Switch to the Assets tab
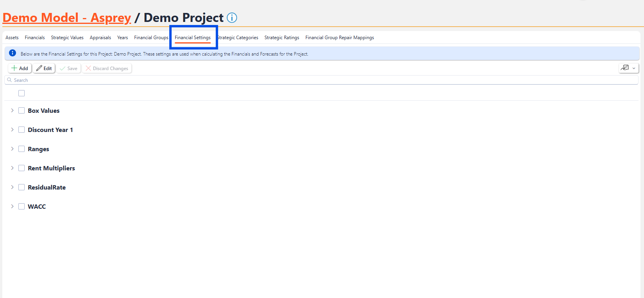Image resolution: width=644 pixels, height=298 pixels. pyautogui.click(x=12, y=38)
